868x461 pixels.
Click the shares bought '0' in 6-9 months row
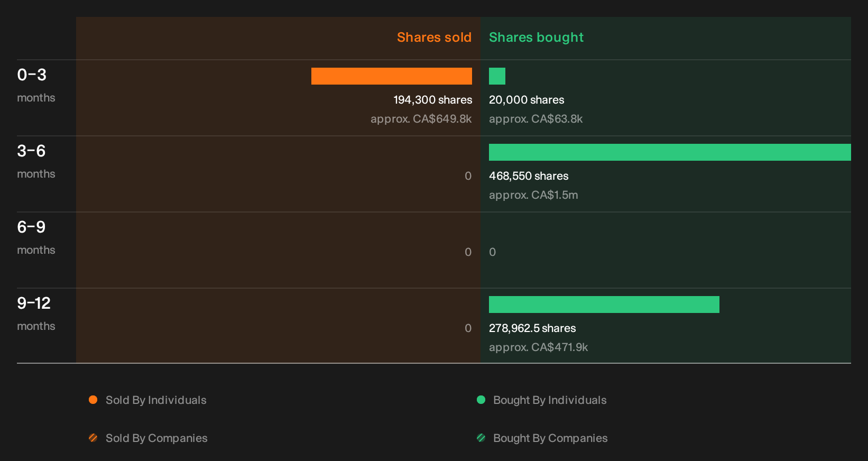pos(492,252)
